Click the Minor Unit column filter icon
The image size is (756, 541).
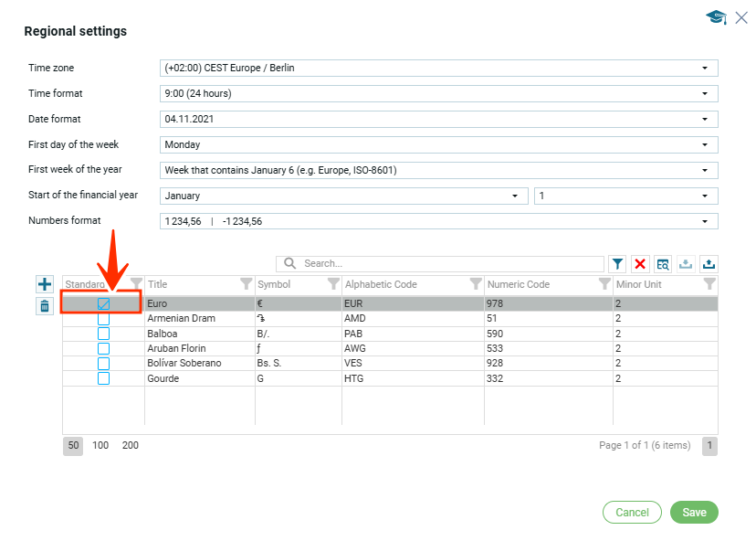709,284
